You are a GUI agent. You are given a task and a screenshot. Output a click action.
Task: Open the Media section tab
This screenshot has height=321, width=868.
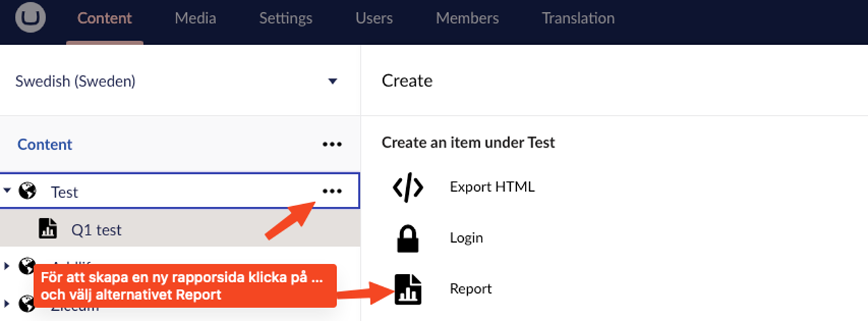[x=195, y=18]
